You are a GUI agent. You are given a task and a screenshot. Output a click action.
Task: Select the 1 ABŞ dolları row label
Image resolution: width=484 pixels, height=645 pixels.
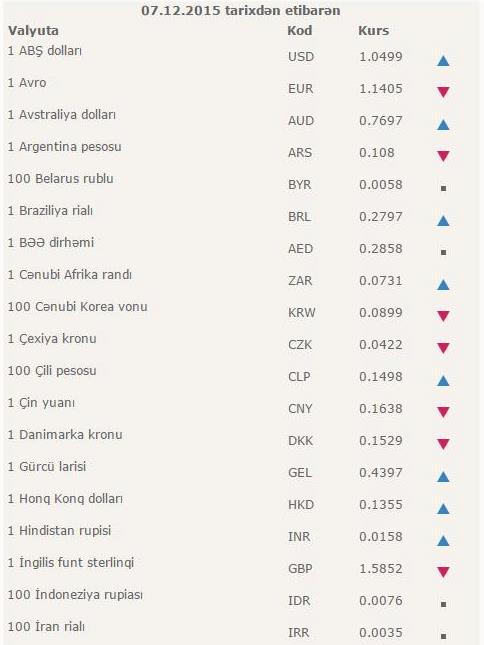pyautogui.click(x=45, y=51)
